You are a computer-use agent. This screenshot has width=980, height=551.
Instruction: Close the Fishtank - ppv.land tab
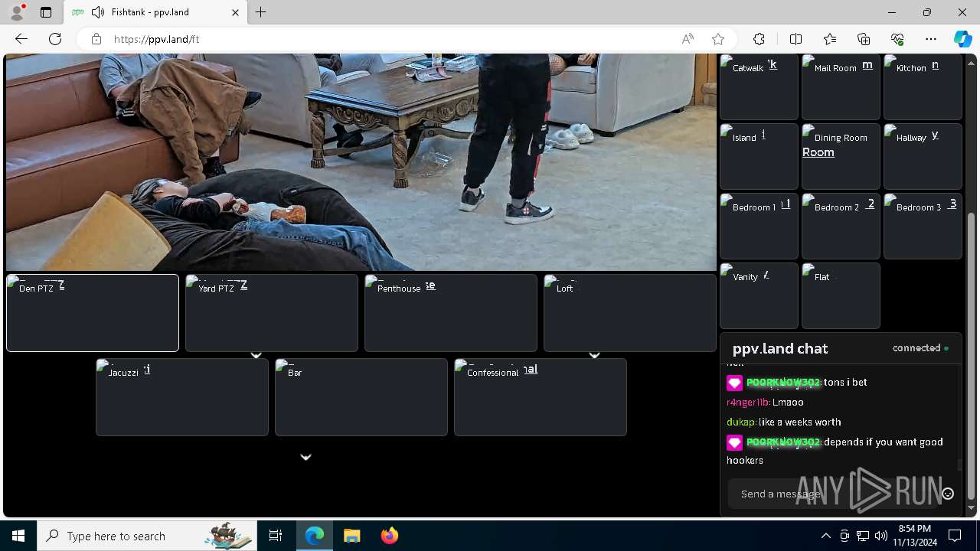(236, 12)
